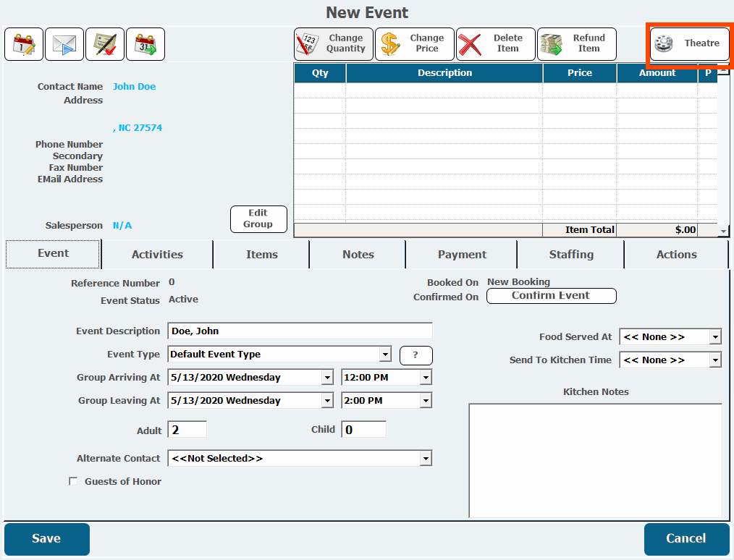Switch to the Payment tab
This screenshot has height=560, width=734.
click(462, 255)
